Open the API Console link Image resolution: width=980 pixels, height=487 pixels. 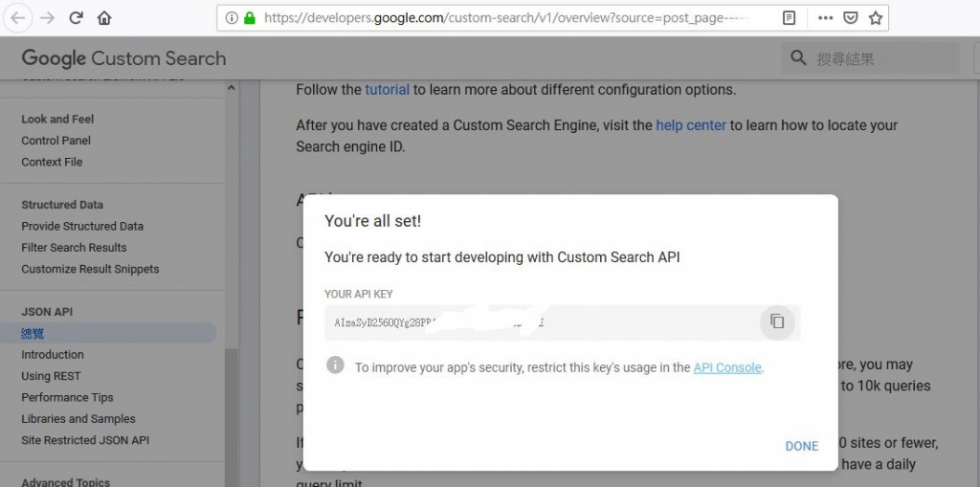click(x=727, y=367)
